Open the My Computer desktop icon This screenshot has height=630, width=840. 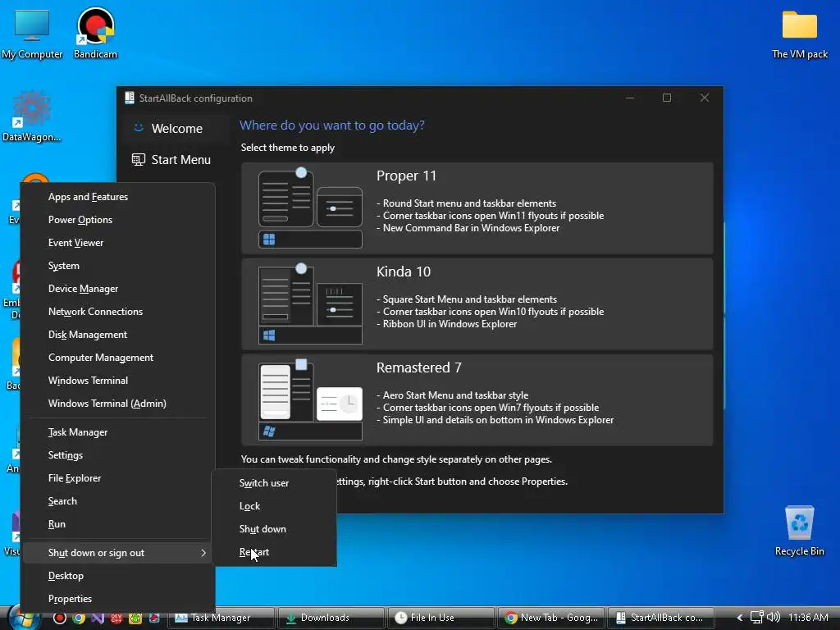[32, 33]
